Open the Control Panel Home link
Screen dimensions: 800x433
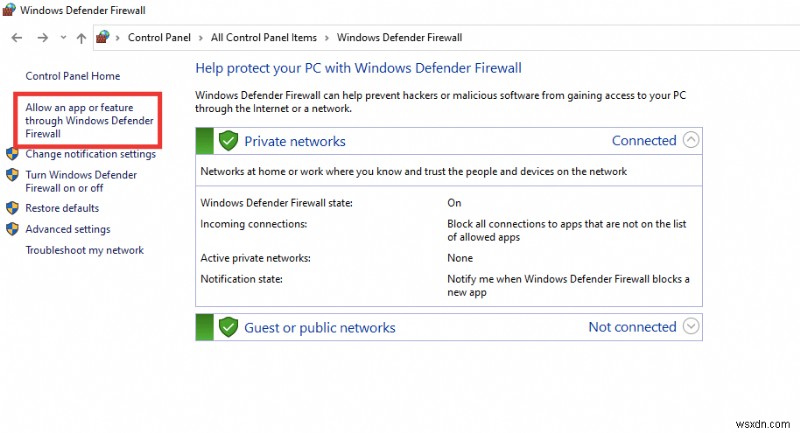pos(72,76)
